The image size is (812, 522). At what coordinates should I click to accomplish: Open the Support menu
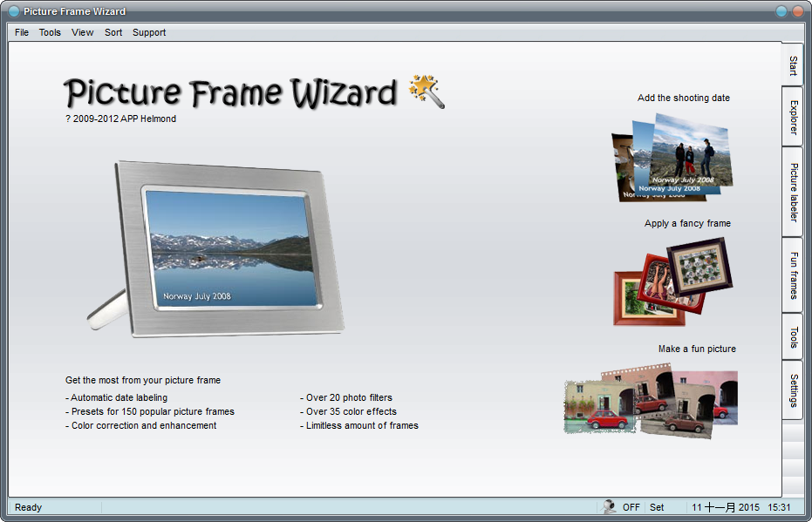[x=148, y=32]
